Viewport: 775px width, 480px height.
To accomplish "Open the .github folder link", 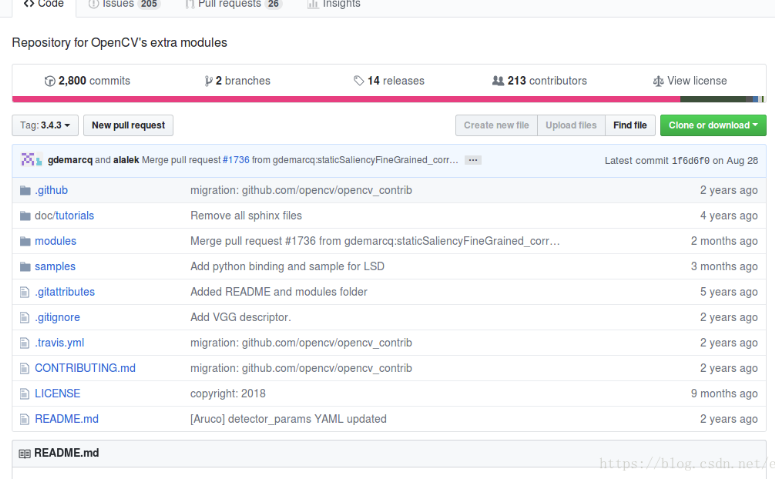I will tap(51, 190).
